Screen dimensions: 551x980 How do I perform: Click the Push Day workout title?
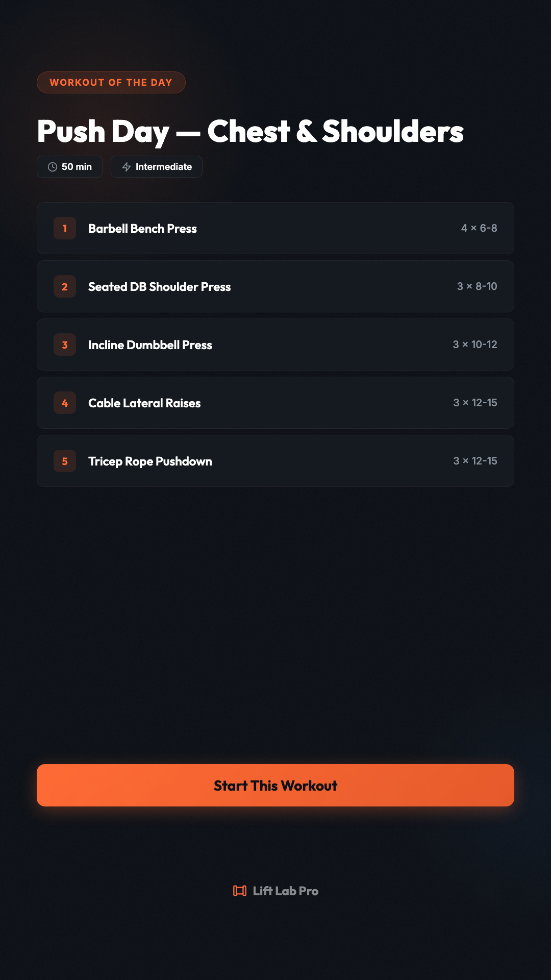(250, 131)
